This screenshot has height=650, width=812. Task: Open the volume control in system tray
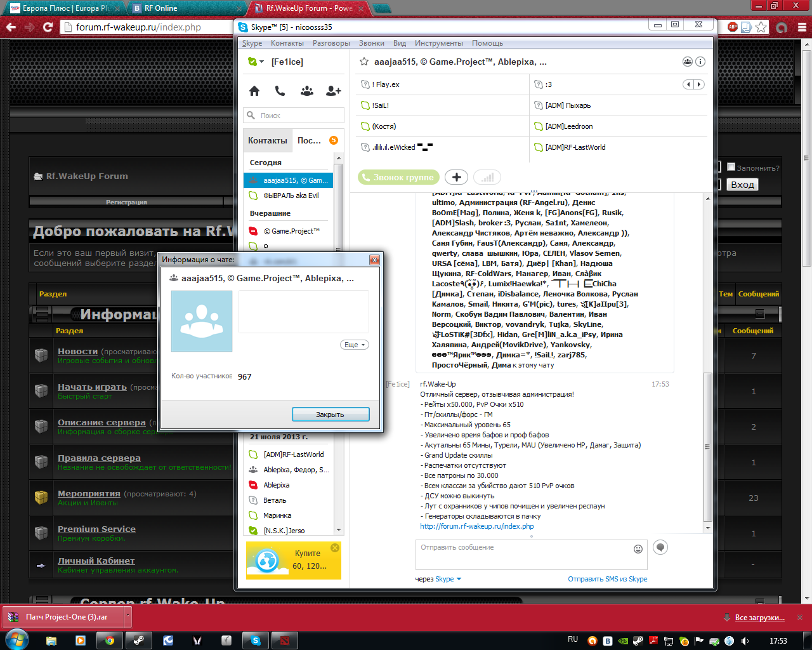point(745,640)
